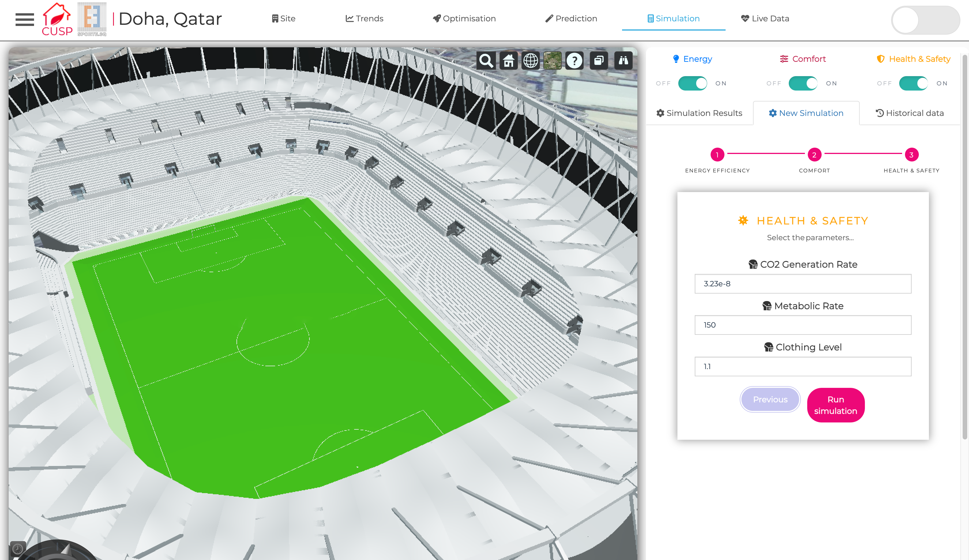Reset the view with the home icon

click(508, 60)
